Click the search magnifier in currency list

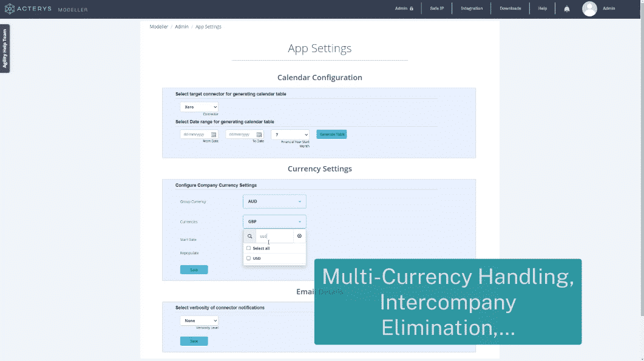(x=249, y=236)
